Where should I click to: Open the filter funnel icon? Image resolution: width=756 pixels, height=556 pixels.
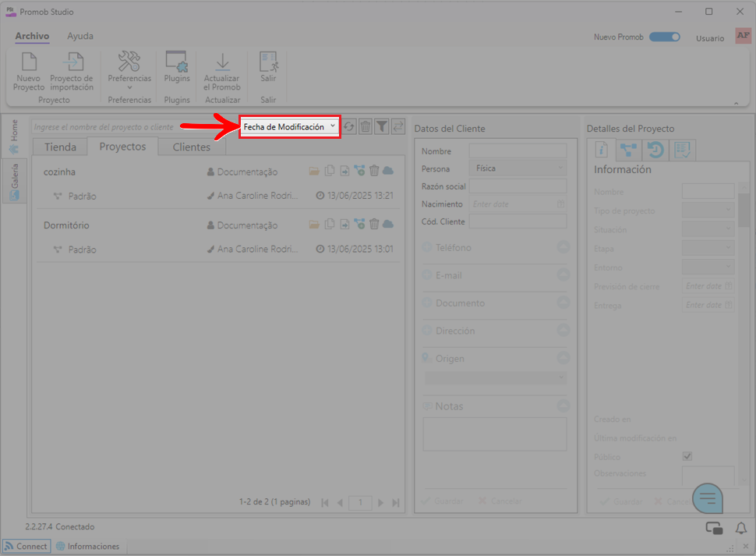[x=382, y=127]
